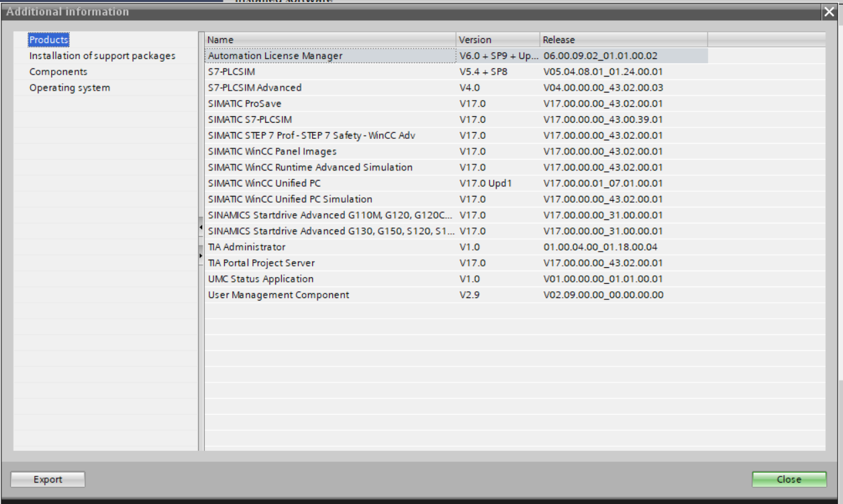Click the V4.0 version cell
Viewport: 843px width, 504px height.
(499, 88)
